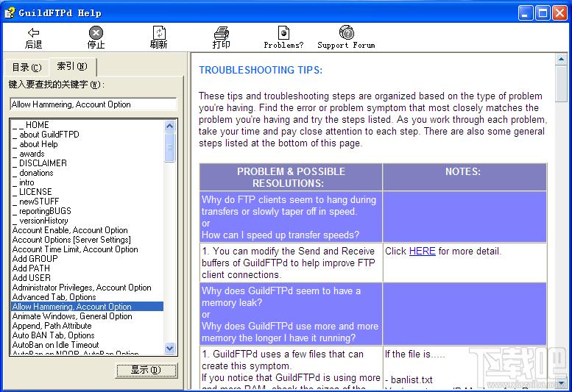Screen dimensions: 572x392
Task: Click the 显示 (Display) button
Action: click(146, 370)
